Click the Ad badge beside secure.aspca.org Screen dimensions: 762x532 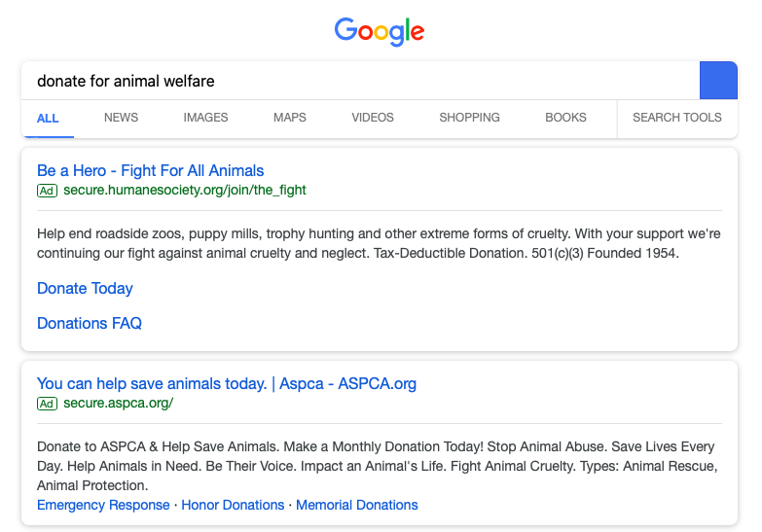point(47,404)
